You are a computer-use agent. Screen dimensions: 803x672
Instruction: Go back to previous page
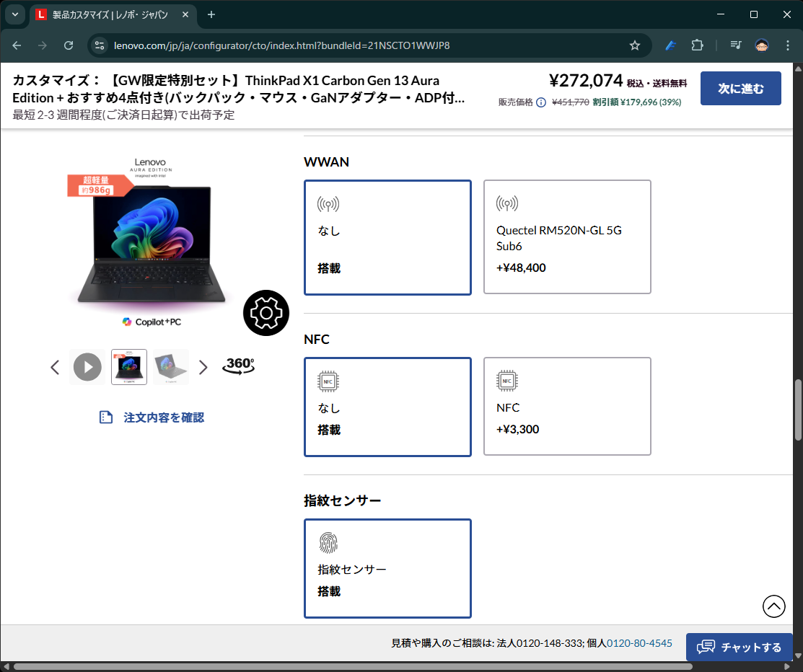point(17,45)
